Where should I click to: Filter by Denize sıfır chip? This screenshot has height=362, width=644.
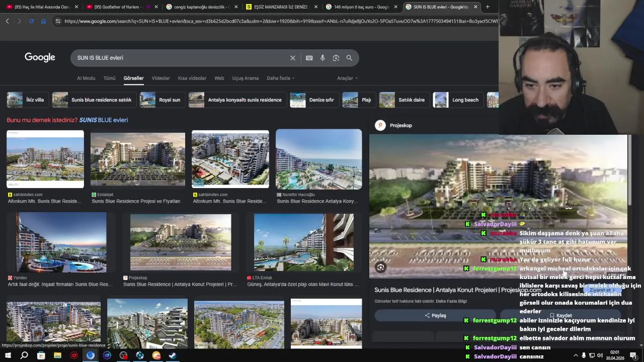point(314,100)
